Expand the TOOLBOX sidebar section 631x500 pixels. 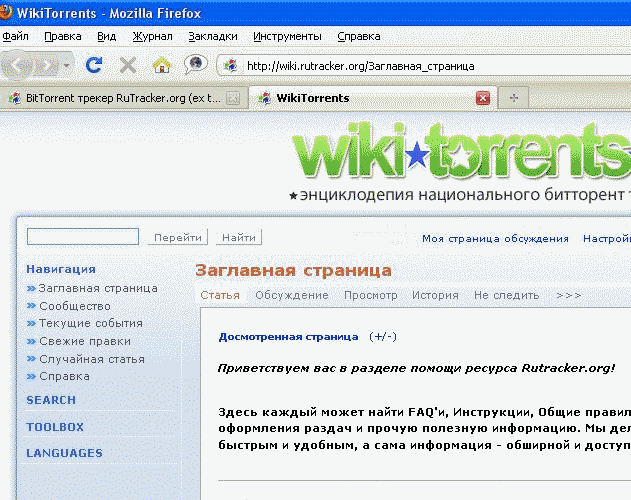pos(55,427)
